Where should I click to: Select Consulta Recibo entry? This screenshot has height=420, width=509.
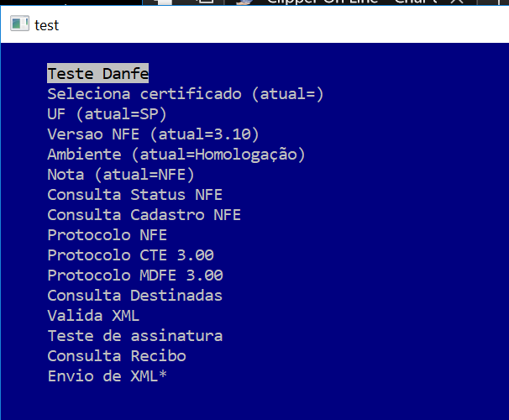click(x=116, y=356)
